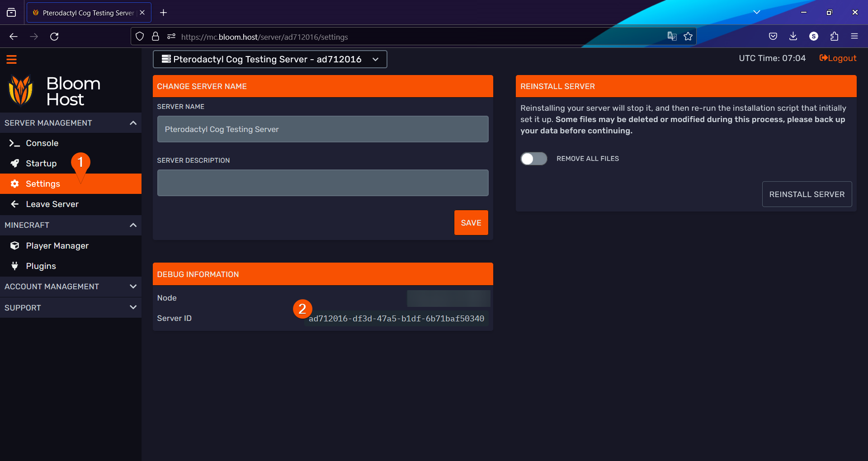The height and width of the screenshot is (461, 868).
Task: Click the Leave Server arrow icon
Action: point(15,204)
